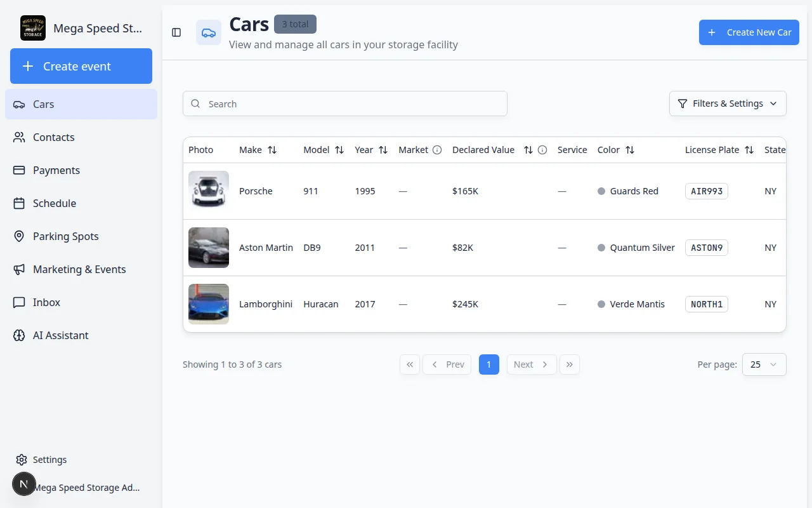The image size is (812, 508).
Task: Click the Huracan model cell
Action: [321, 304]
